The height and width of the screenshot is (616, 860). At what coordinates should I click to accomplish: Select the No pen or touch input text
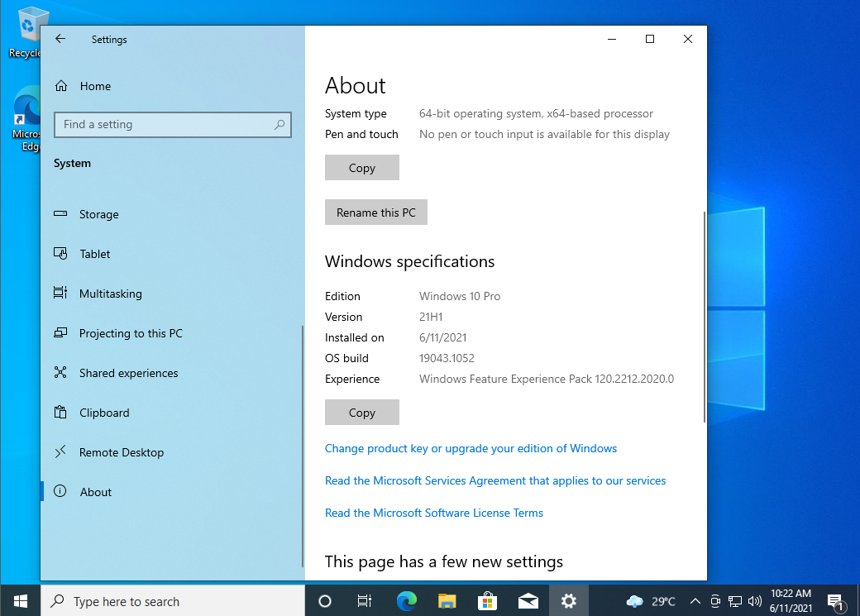point(545,135)
